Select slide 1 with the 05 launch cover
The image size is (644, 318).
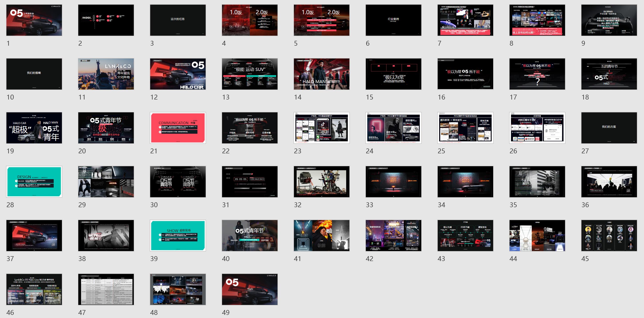(x=34, y=20)
